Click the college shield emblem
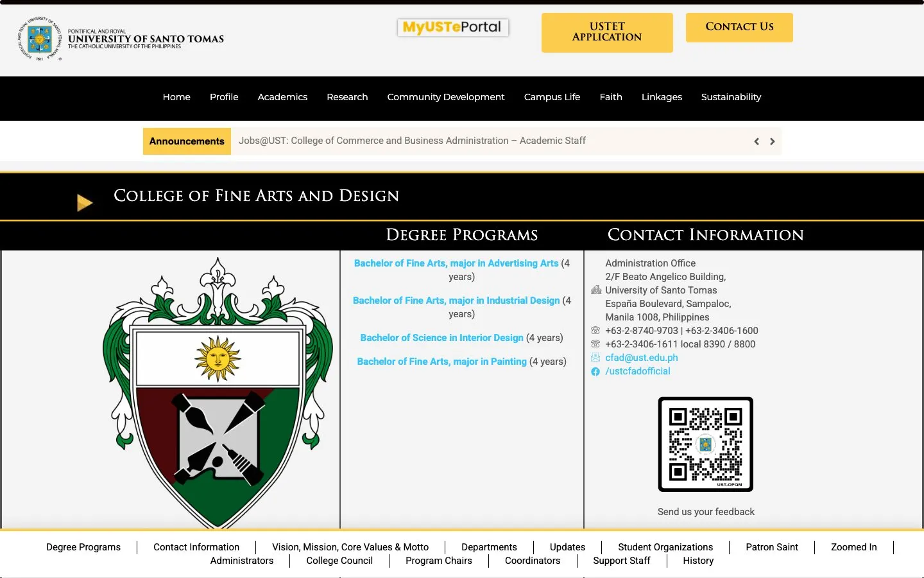924x578 pixels. click(x=218, y=393)
